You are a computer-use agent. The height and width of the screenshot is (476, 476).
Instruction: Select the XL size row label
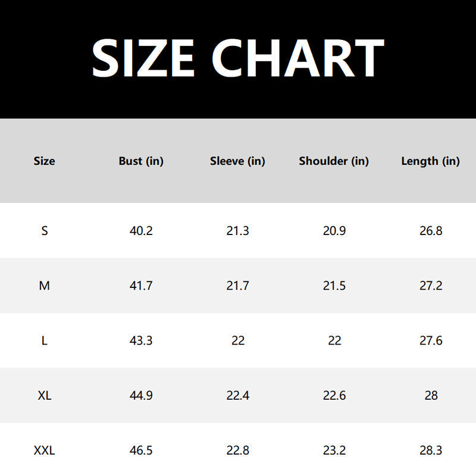(45, 396)
